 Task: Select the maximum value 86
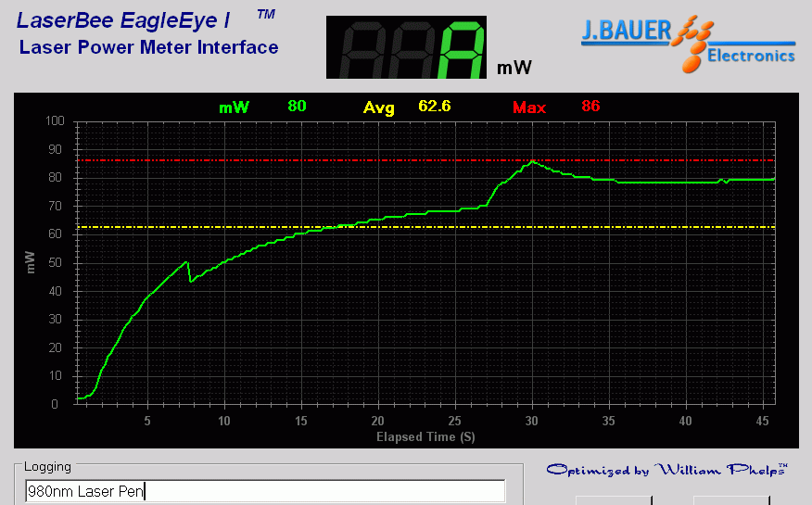pyautogui.click(x=590, y=107)
